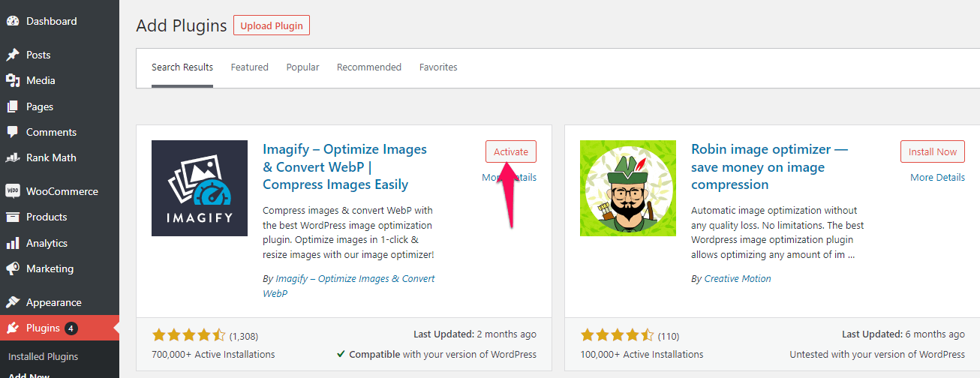Image resolution: width=980 pixels, height=378 pixels.
Task: Open the Dashboard menu item
Action: 59,21
